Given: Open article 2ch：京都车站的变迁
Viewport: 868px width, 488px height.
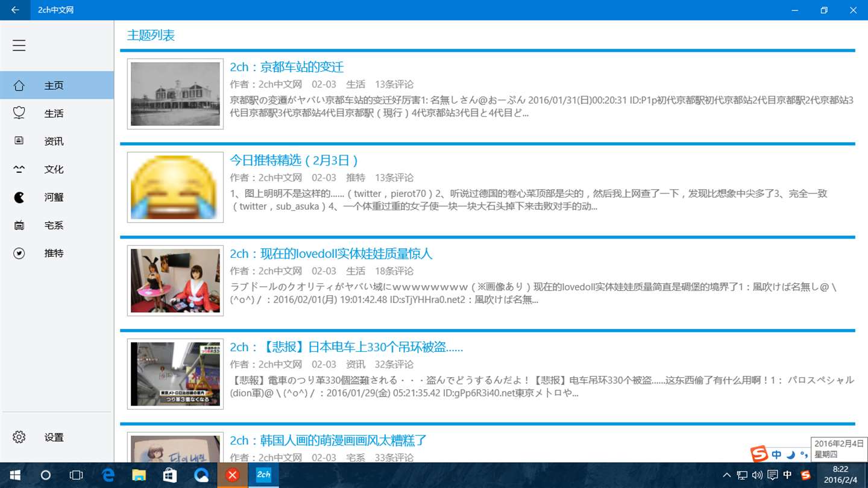Looking at the screenshot, I should [x=286, y=67].
